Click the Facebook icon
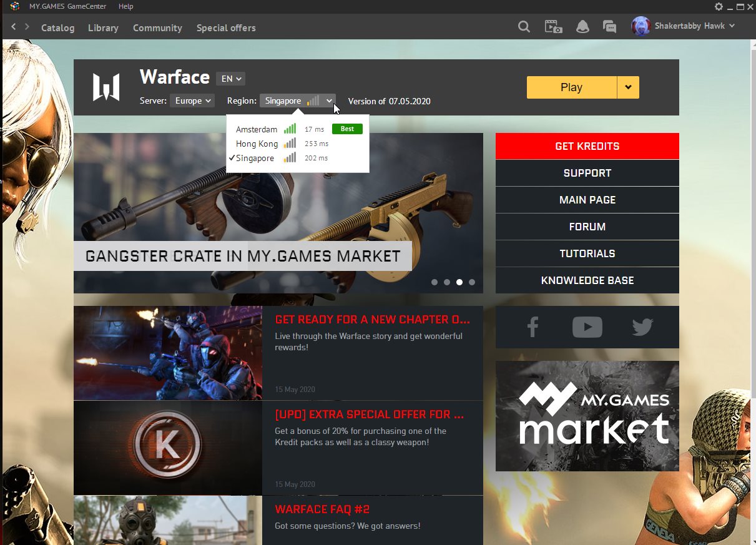756x545 pixels. pos(533,327)
